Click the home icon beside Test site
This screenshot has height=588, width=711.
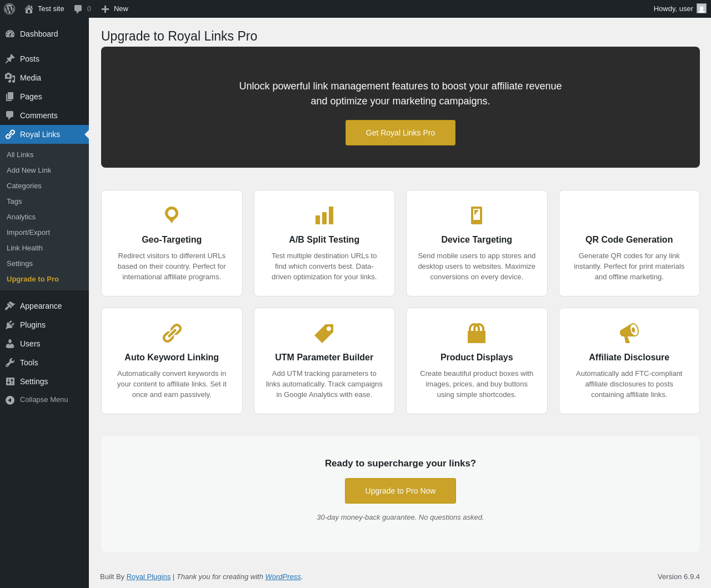(29, 9)
